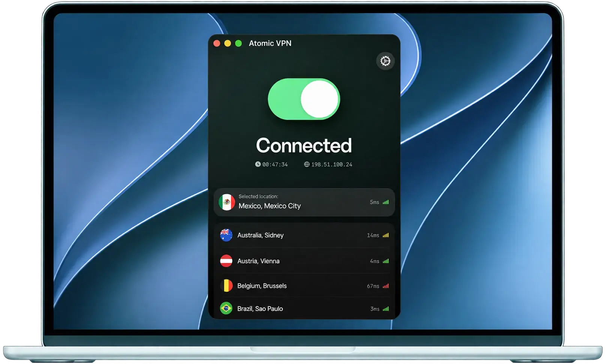Click the clock icon next to 00:47:34
Viewport: 607px width, 364px height.
[x=258, y=164]
